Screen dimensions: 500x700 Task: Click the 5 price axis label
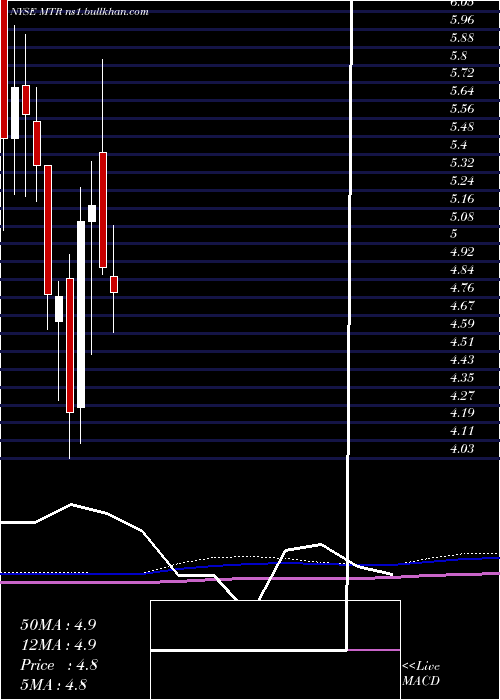454,233
